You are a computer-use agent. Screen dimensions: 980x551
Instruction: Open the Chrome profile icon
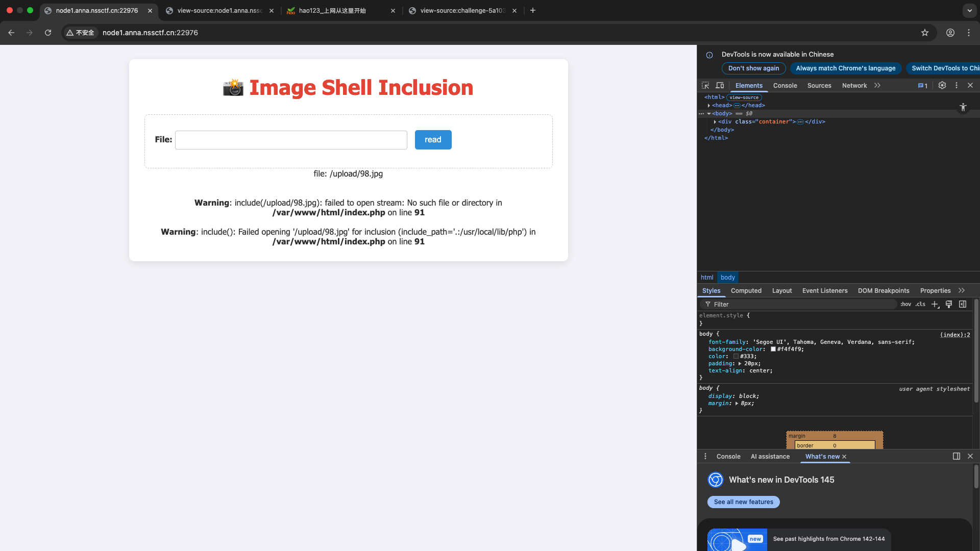pyautogui.click(x=950, y=33)
